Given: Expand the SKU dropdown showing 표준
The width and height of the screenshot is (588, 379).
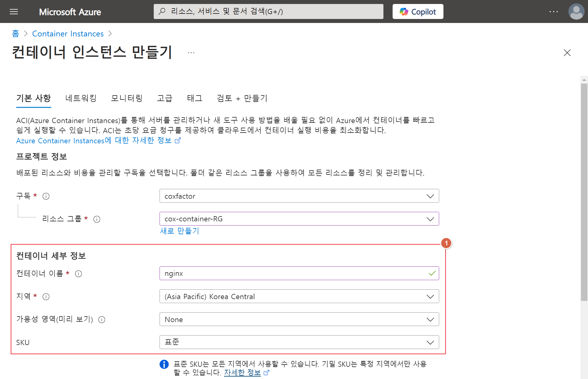Looking at the screenshot, I should (x=299, y=342).
